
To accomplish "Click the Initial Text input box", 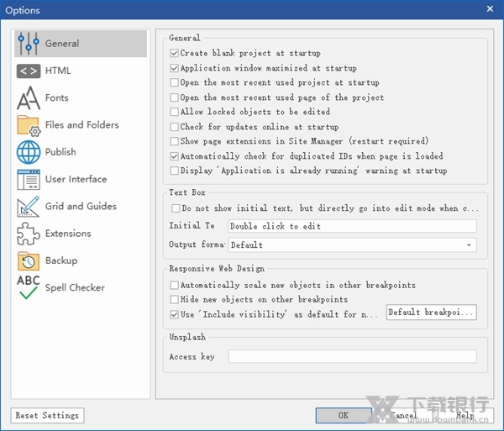I will 352,226.
